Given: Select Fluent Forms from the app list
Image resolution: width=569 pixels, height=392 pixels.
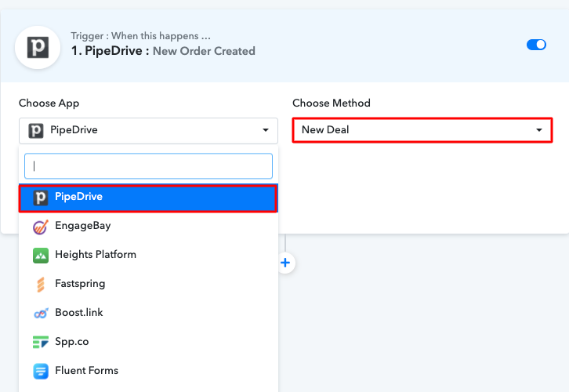Looking at the screenshot, I should (x=148, y=372).
